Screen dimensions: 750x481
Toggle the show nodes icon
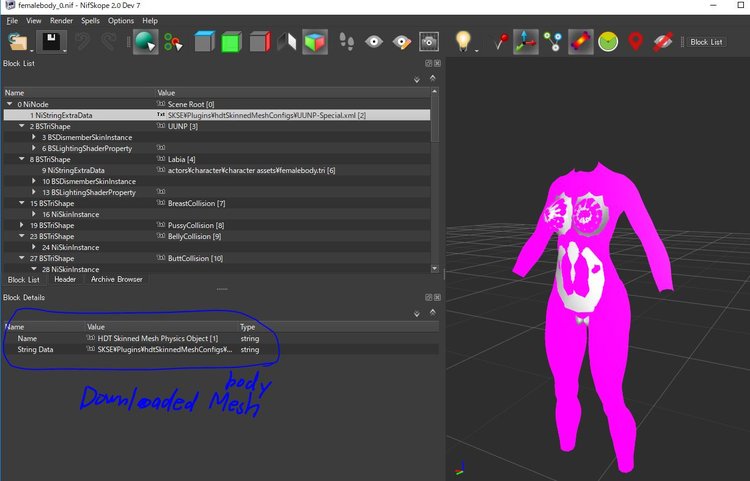553,42
